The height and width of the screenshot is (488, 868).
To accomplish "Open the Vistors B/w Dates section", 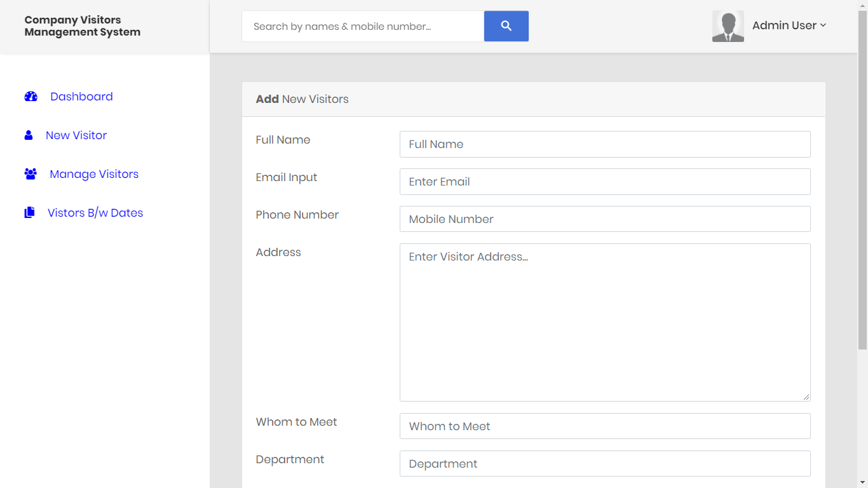I will coord(95,212).
